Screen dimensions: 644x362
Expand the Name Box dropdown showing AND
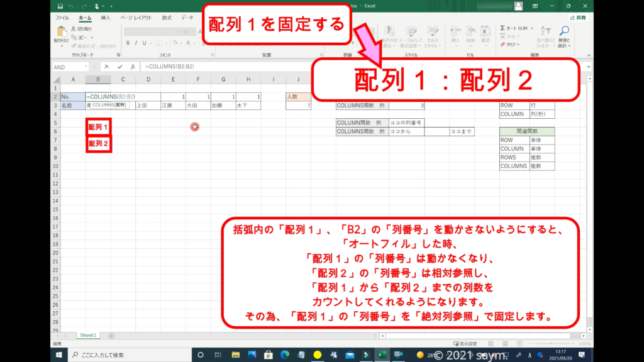click(86, 67)
